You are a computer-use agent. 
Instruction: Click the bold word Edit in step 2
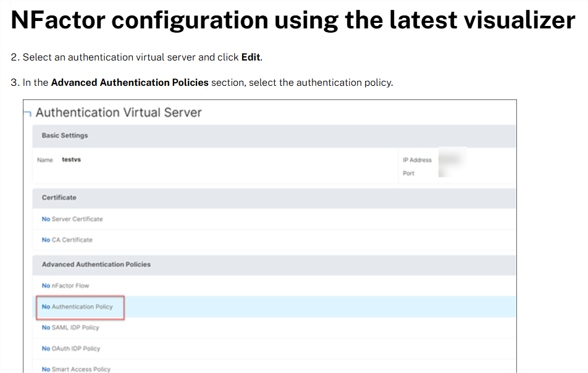[251, 57]
